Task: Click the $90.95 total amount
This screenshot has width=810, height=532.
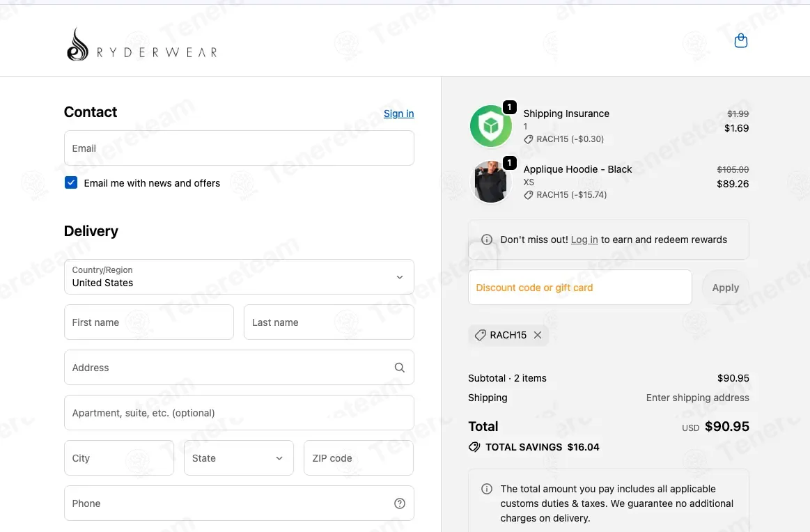Action: [727, 427]
